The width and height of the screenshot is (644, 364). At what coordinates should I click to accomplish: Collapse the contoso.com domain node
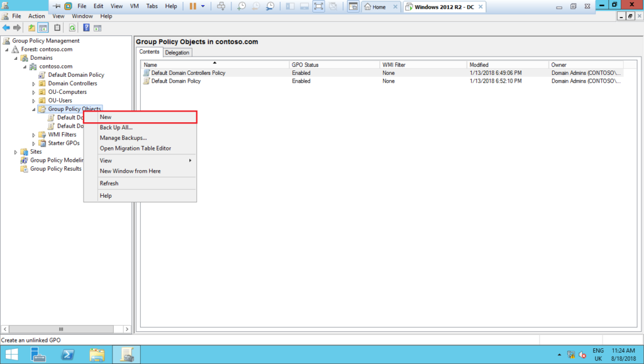pyautogui.click(x=25, y=67)
